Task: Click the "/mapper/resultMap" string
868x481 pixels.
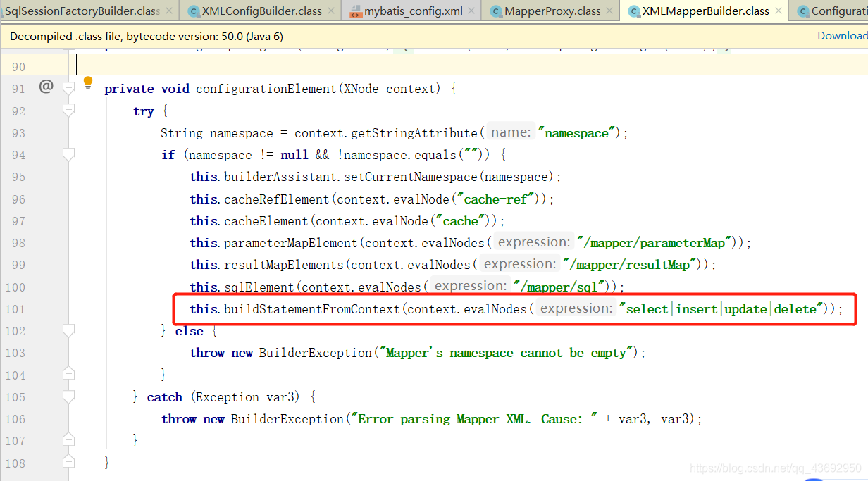Action: pyautogui.click(x=628, y=265)
